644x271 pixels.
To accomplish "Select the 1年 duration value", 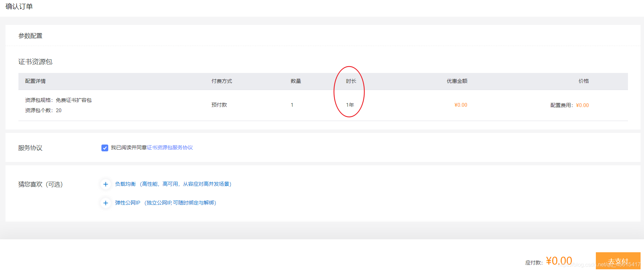I will coord(350,105).
